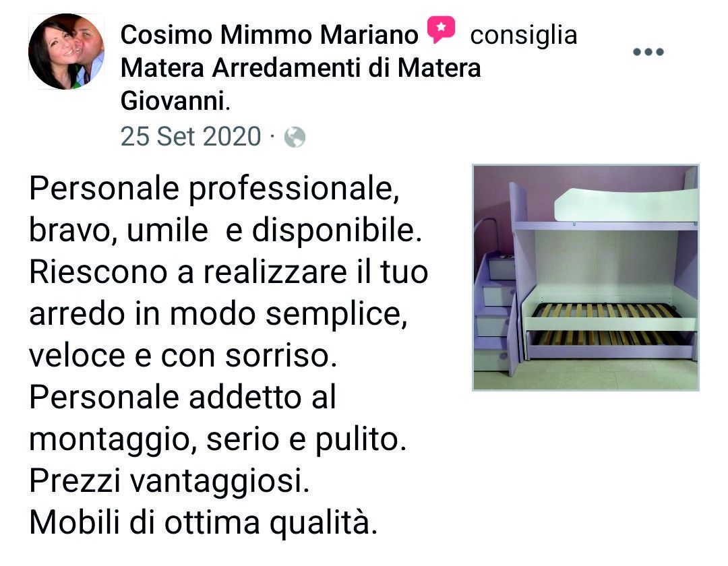Click the slatted bed base in photo

607,311
